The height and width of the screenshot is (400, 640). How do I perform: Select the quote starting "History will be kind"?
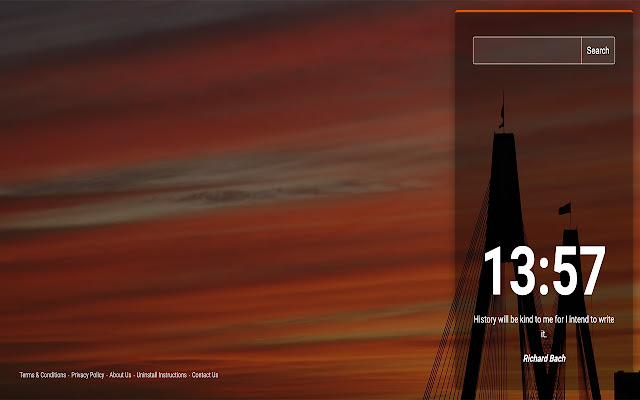point(543,319)
